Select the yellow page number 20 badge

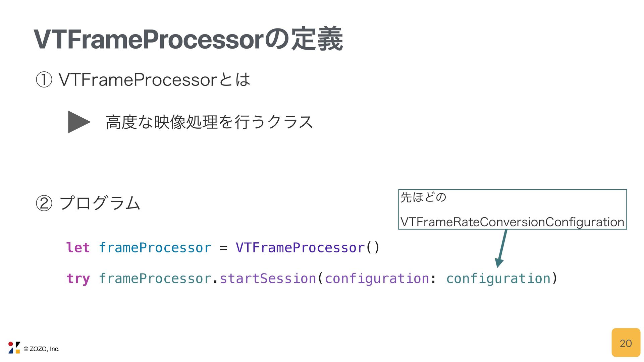click(626, 343)
